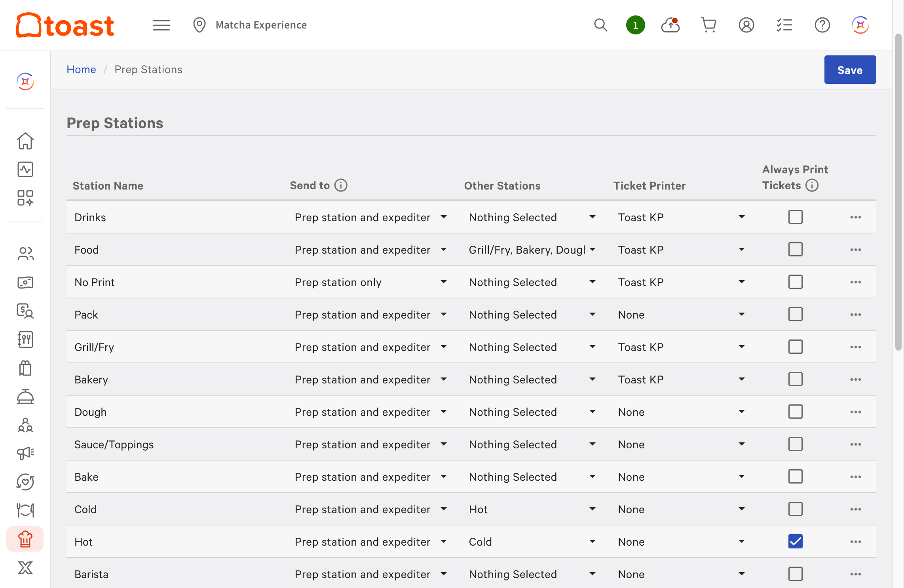Enable Always Print Tickets for Dough
904x588 pixels.
(795, 412)
